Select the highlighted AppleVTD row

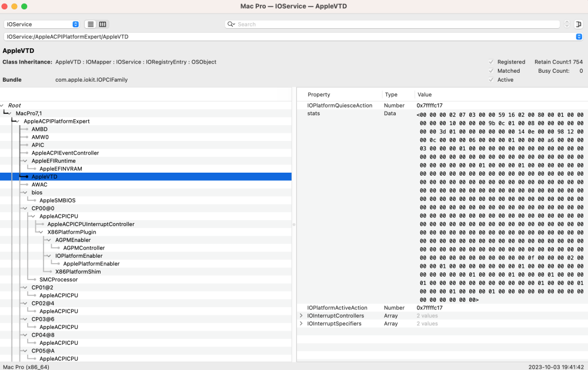145,177
